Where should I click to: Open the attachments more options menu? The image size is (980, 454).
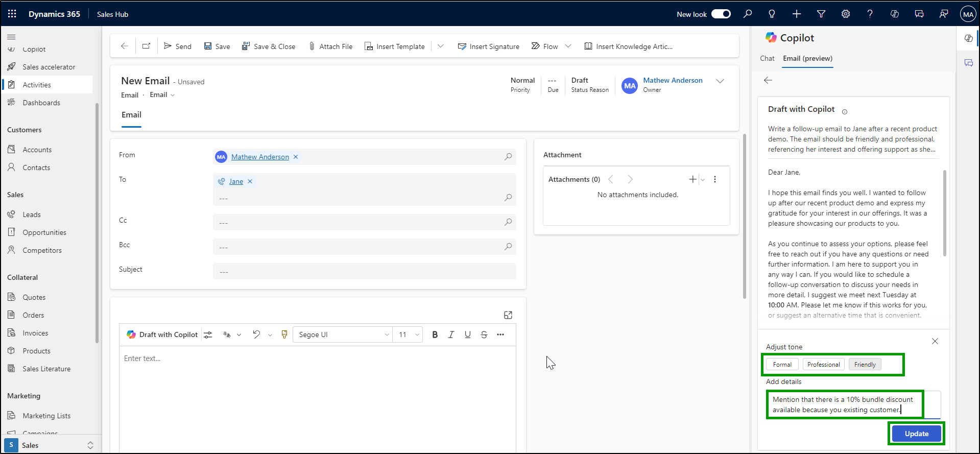click(715, 179)
